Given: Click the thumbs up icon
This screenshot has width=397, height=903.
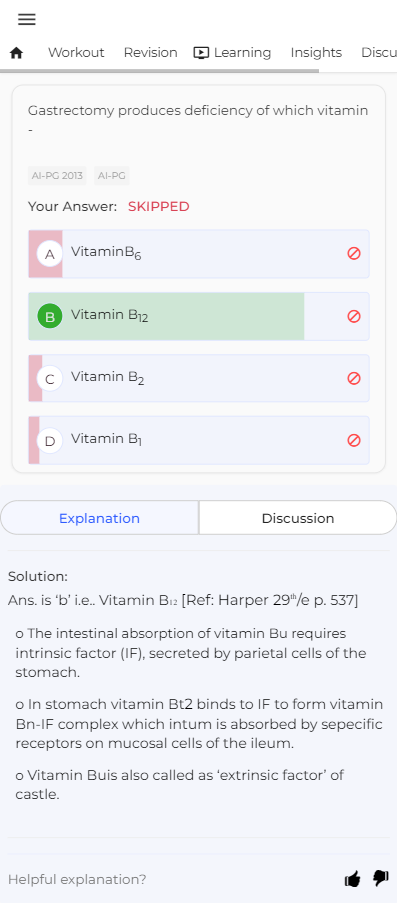Looking at the screenshot, I should click(x=352, y=879).
